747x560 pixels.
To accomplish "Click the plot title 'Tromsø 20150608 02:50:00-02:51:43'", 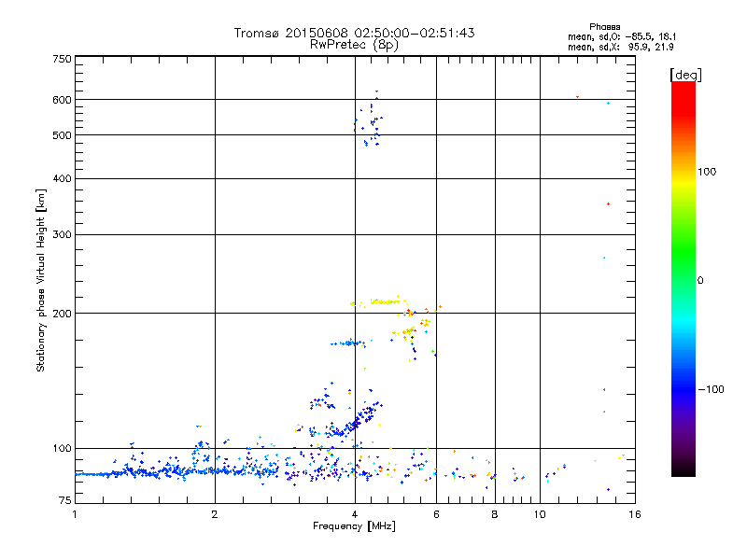I will coord(354,33).
